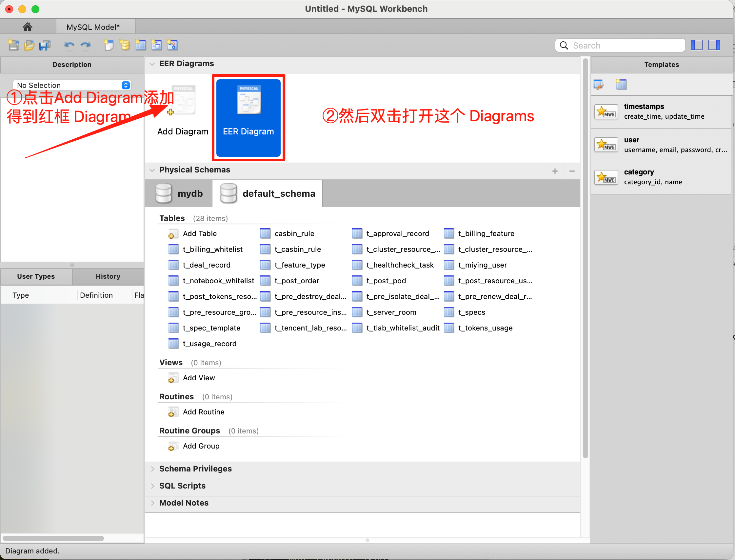Click the User Types horizontal scrollbar
Viewport: 735px width, 560px height.
(53, 538)
